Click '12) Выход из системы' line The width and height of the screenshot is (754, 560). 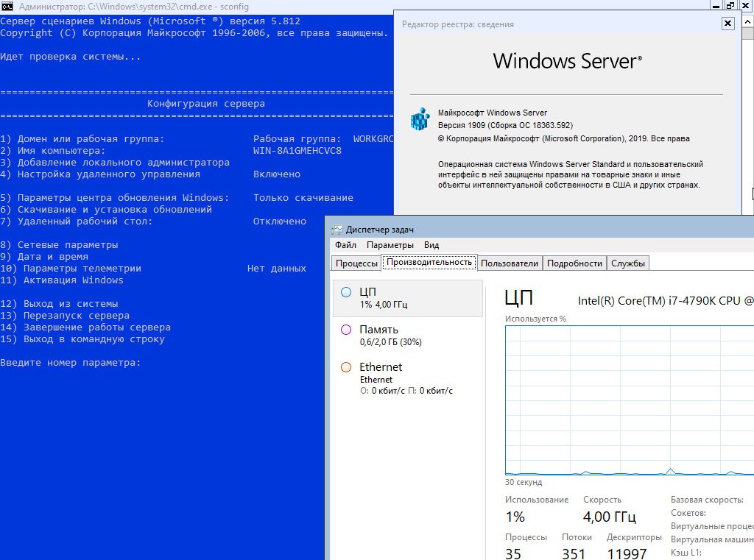[x=59, y=304]
